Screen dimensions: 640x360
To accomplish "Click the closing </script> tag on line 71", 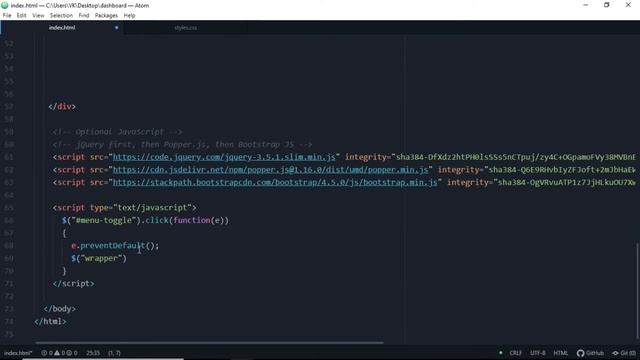I will (73, 284).
